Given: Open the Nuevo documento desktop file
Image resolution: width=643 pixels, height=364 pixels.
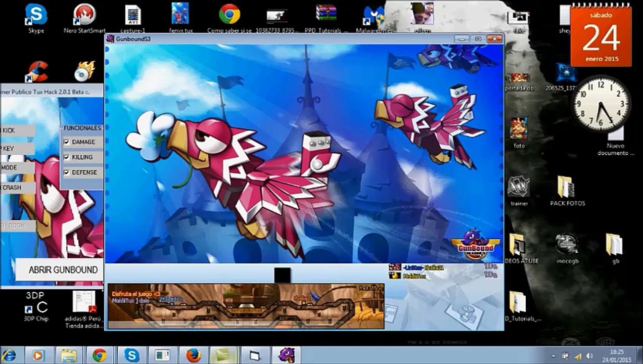Looking at the screenshot, I should click(615, 142).
